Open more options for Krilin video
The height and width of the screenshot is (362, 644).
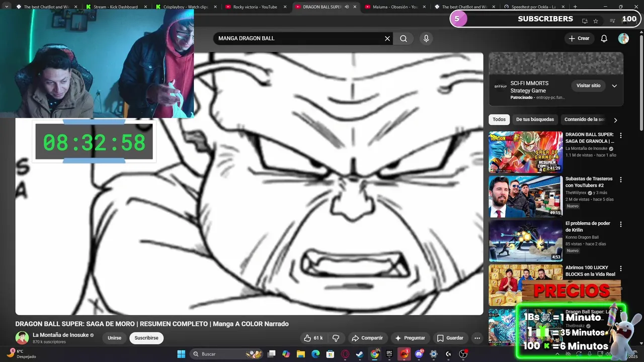tap(620, 224)
